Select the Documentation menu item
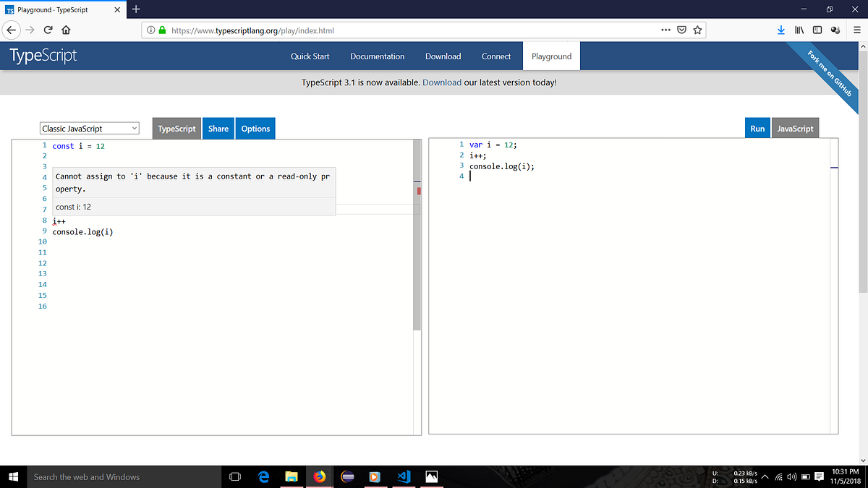The height and width of the screenshot is (488, 868). [377, 56]
